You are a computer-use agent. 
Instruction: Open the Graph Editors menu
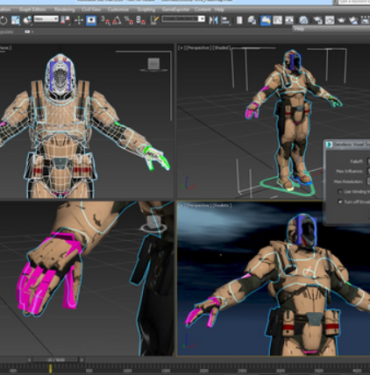click(x=32, y=9)
